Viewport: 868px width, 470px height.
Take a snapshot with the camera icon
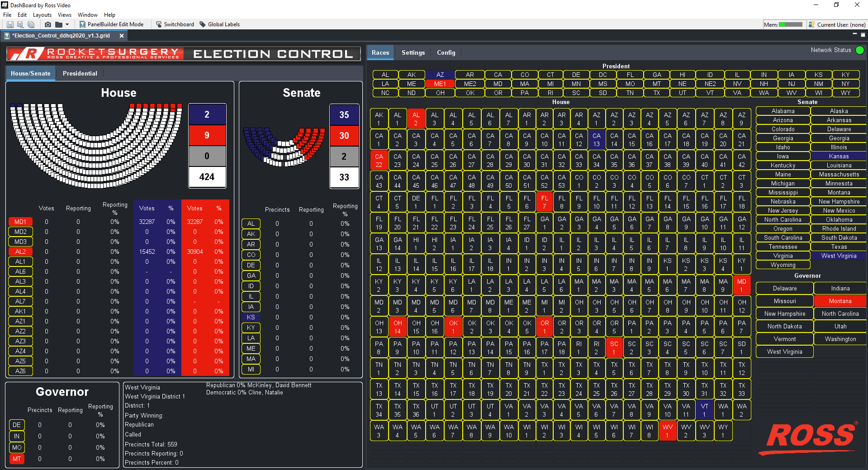(48, 24)
